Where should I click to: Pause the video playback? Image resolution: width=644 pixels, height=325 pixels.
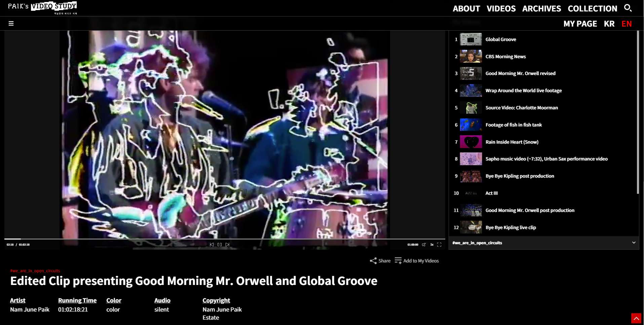tap(220, 245)
